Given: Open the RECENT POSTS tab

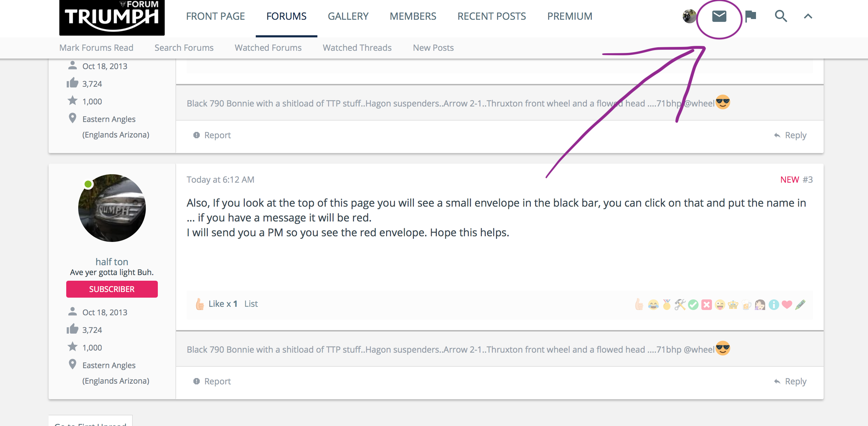Looking at the screenshot, I should (x=491, y=16).
